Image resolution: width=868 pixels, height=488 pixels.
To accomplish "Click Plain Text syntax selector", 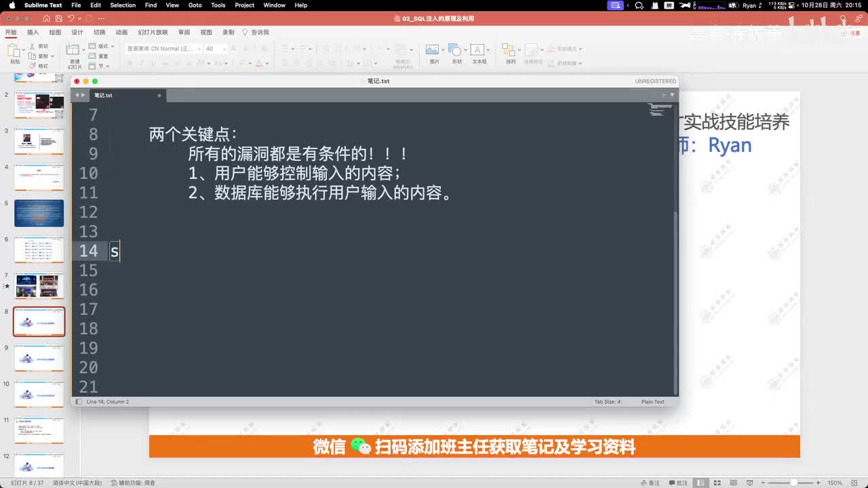I will pos(653,402).
